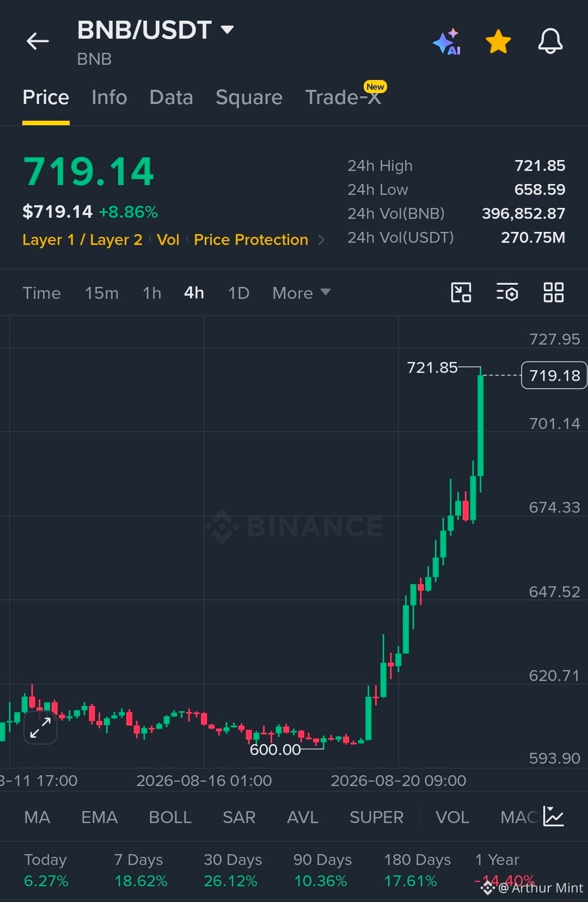Toggle the favorite star for BNB/USDT

[498, 42]
